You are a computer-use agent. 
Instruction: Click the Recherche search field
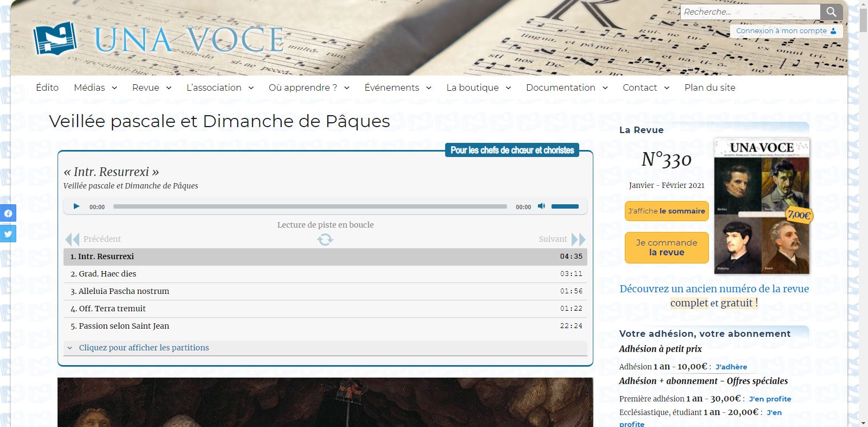coord(750,12)
